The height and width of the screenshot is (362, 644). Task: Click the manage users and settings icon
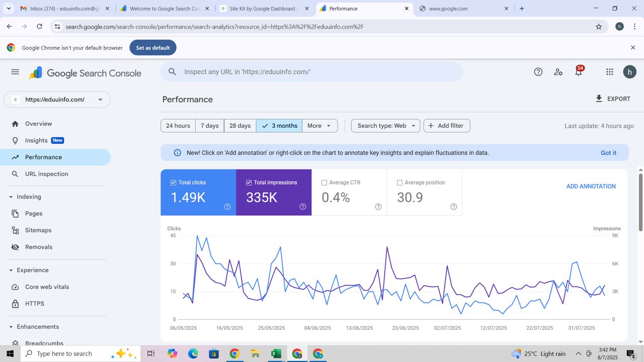(558, 72)
